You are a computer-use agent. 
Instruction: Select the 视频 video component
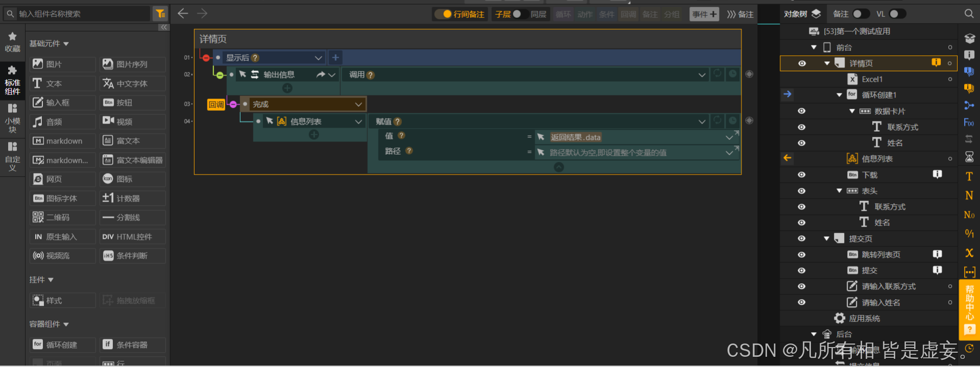133,122
